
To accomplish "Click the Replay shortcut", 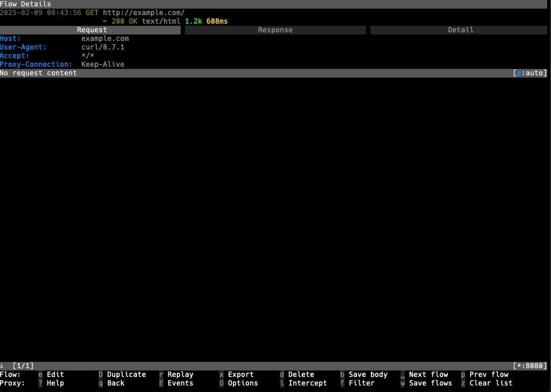I will [x=176, y=374].
